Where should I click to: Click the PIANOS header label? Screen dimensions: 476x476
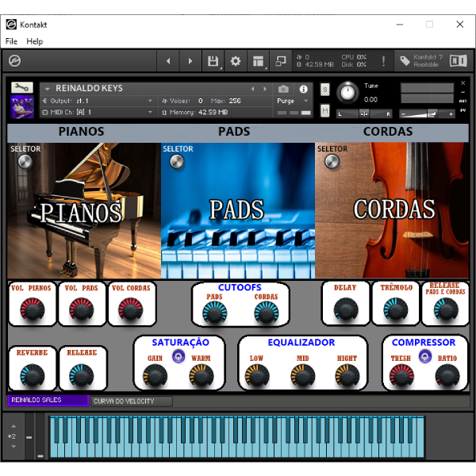coord(82,132)
